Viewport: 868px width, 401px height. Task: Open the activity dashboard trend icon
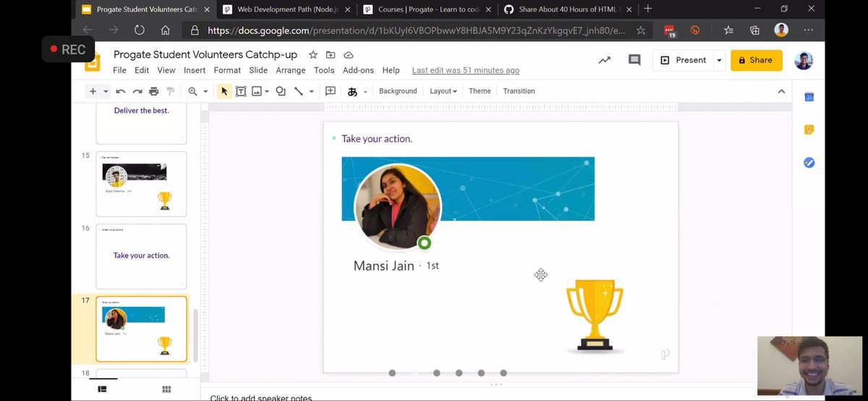605,60
